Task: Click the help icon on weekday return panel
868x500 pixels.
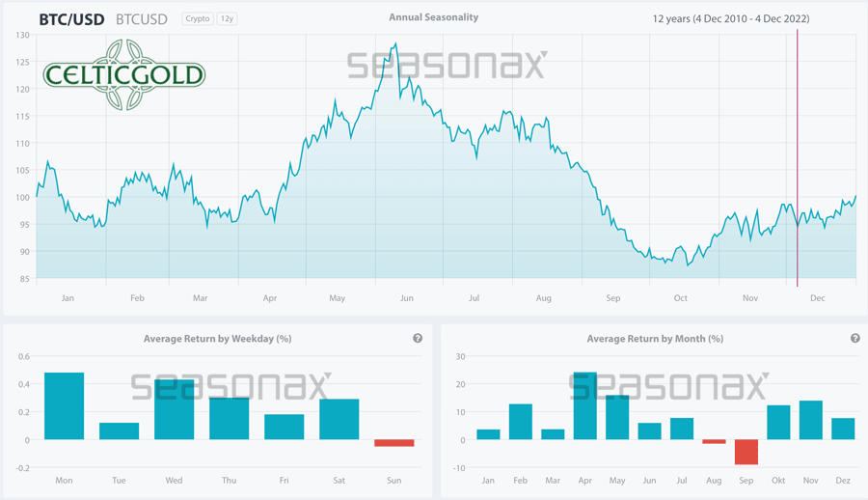Action: point(418,339)
